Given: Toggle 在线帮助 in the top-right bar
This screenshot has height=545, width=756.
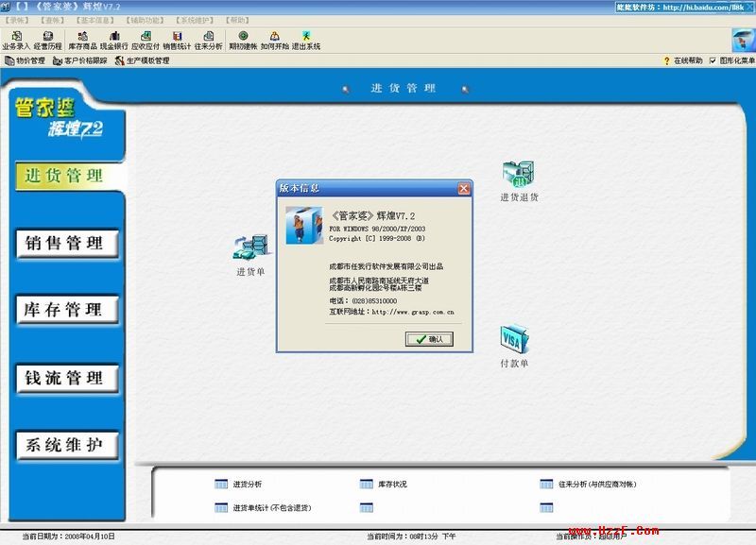Looking at the screenshot, I should click(x=680, y=59).
